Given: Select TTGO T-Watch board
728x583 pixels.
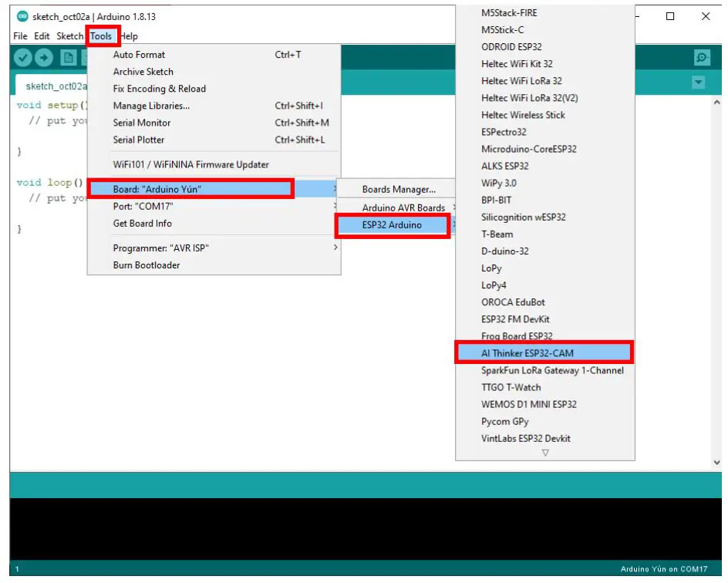Looking at the screenshot, I should [545, 388].
